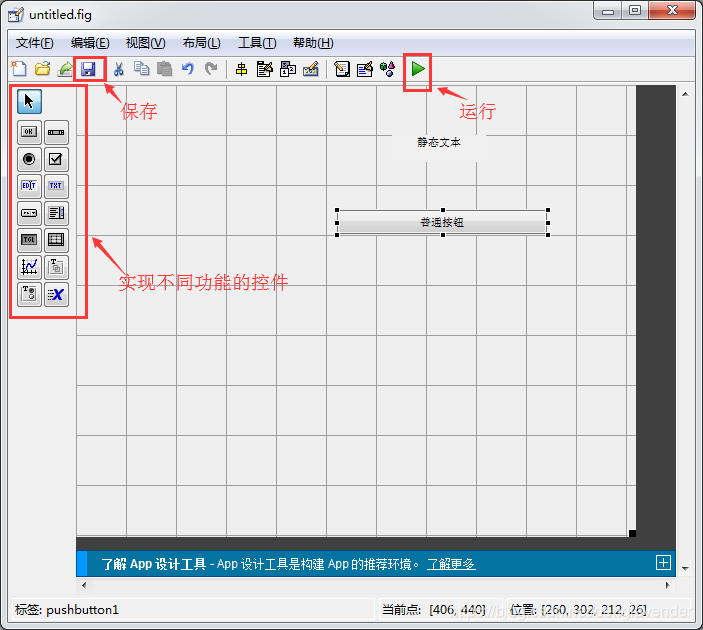Viewport: 703px width, 630px height.
Task: Open the Menu Editor icon
Action: coord(265,69)
